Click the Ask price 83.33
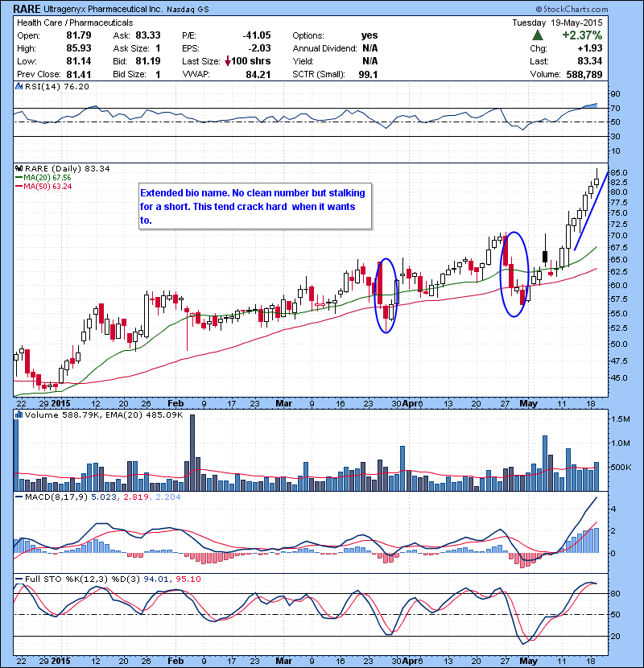 click(148, 35)
